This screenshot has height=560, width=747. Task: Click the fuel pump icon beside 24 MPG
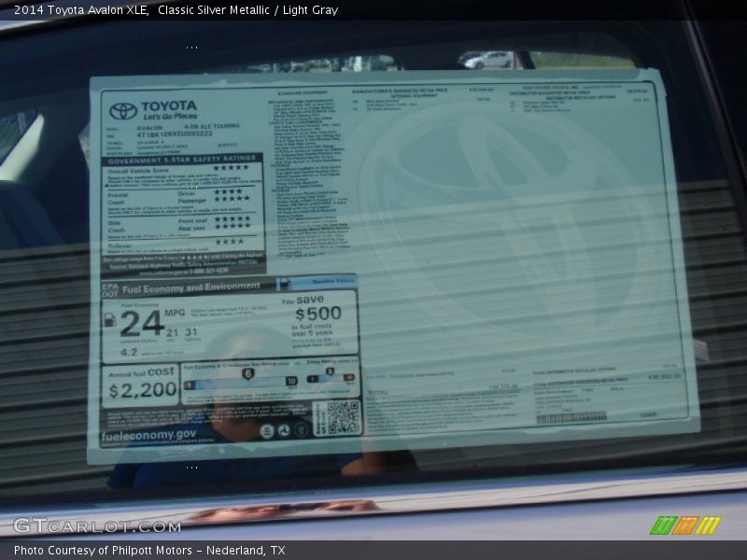coord(110,320)
